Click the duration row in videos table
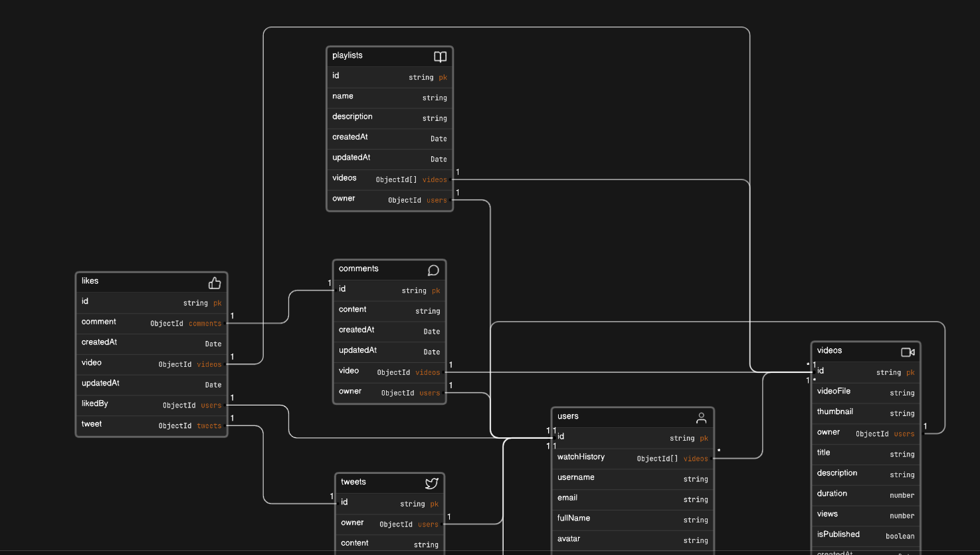The image size is (980, 555). 866,495
